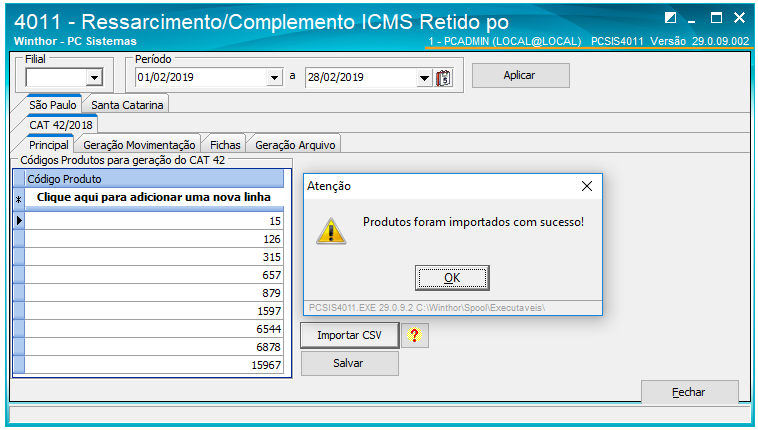Viewport: 758px width, 430px height.
Task: Click the Fechar button
Action: [x=690, y=392]
